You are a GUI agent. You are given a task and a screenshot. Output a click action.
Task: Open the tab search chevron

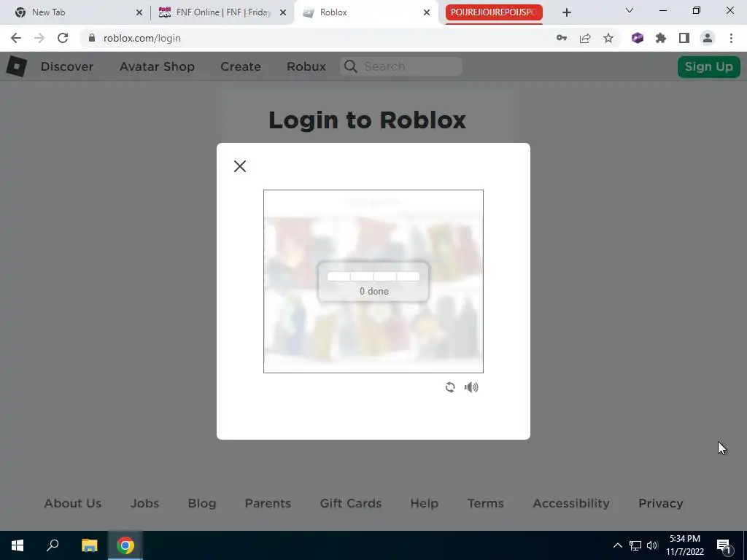click(630, 10)
